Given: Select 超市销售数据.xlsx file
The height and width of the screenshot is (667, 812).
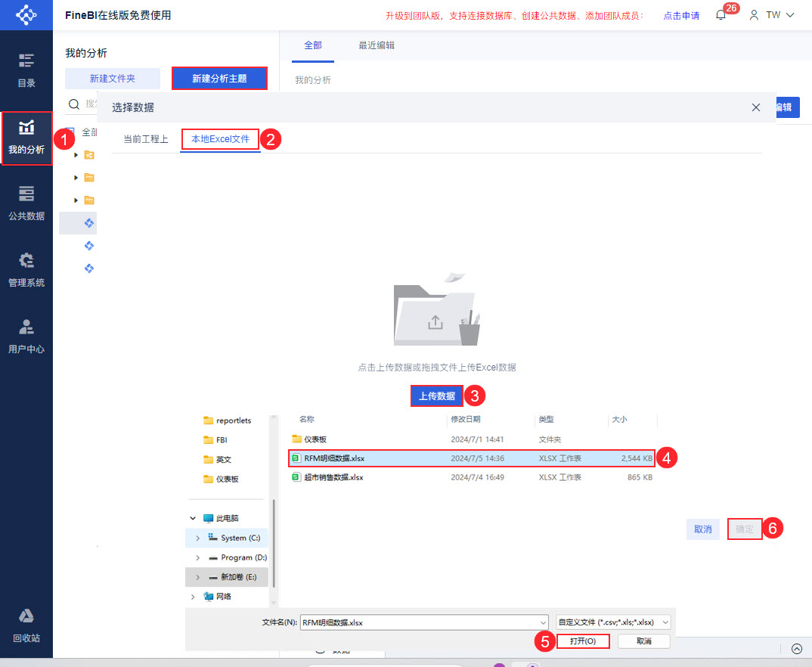Looking at the screenshot, I should (x=472, y=477).
